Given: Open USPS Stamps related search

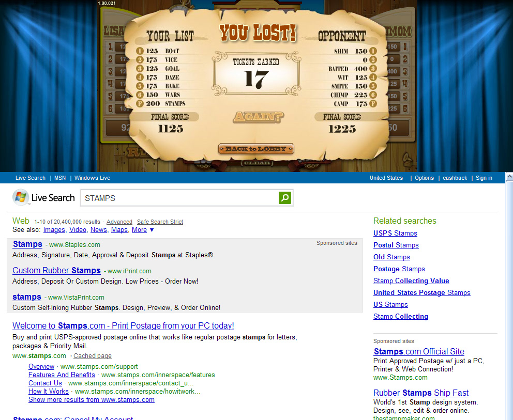Looking at the screenshot, I should pos(395,233).
